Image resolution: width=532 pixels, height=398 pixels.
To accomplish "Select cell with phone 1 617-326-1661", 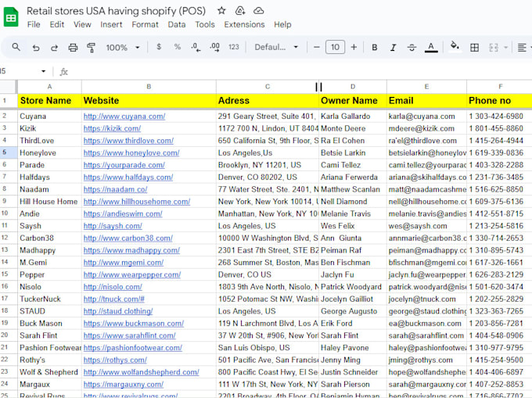I will pyautogui.click(x=499, y=263).
